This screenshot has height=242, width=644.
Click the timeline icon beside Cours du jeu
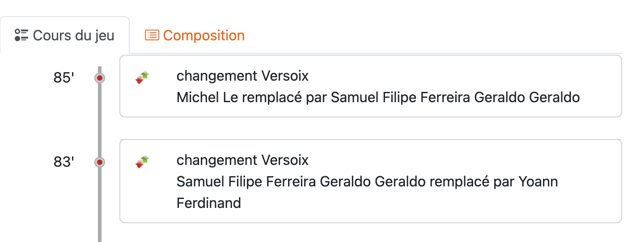pos(21,35)
